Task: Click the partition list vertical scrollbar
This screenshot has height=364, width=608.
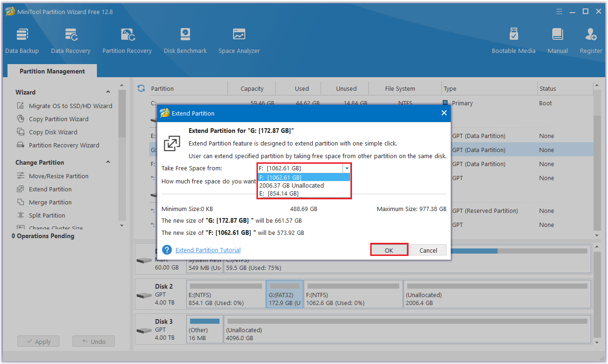Action: click(x=596, y=160)
